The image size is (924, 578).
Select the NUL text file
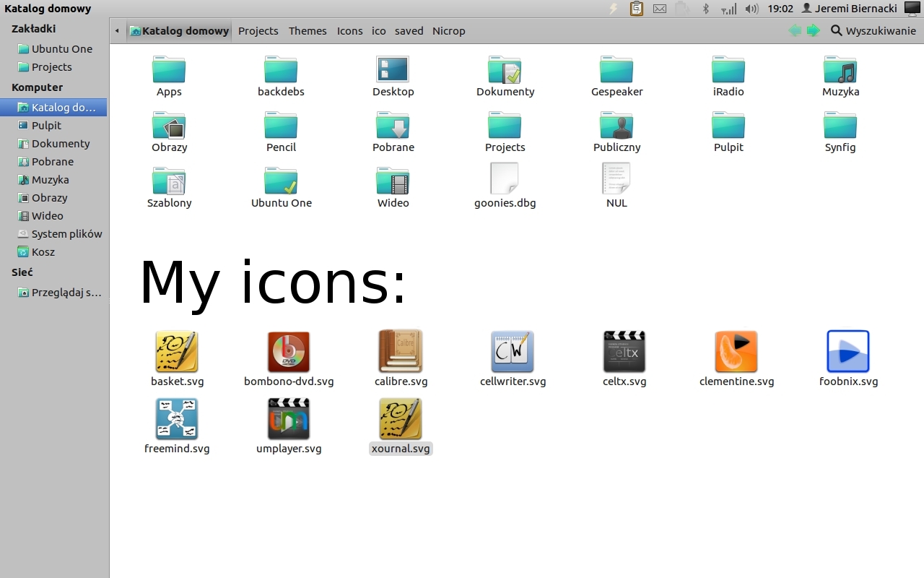[616, 178]
